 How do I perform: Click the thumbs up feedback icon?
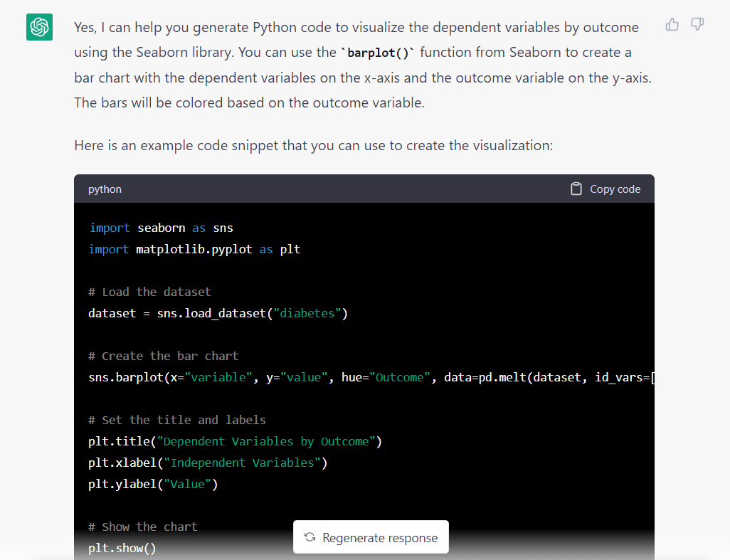tap(672, 25)
